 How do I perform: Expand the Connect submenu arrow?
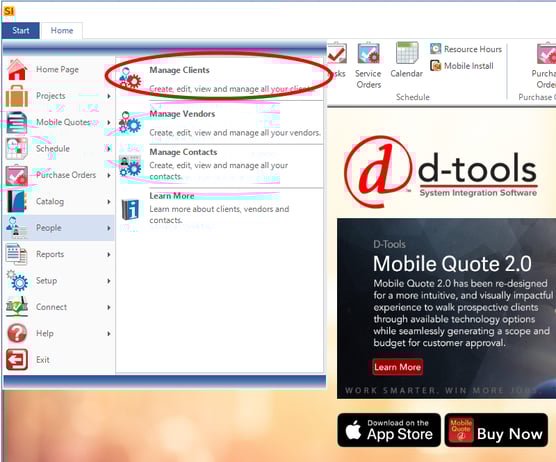(x=109, y=307)
